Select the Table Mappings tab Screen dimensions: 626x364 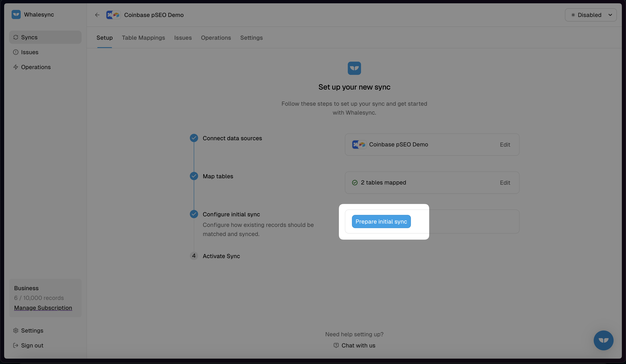pos(143,37)
